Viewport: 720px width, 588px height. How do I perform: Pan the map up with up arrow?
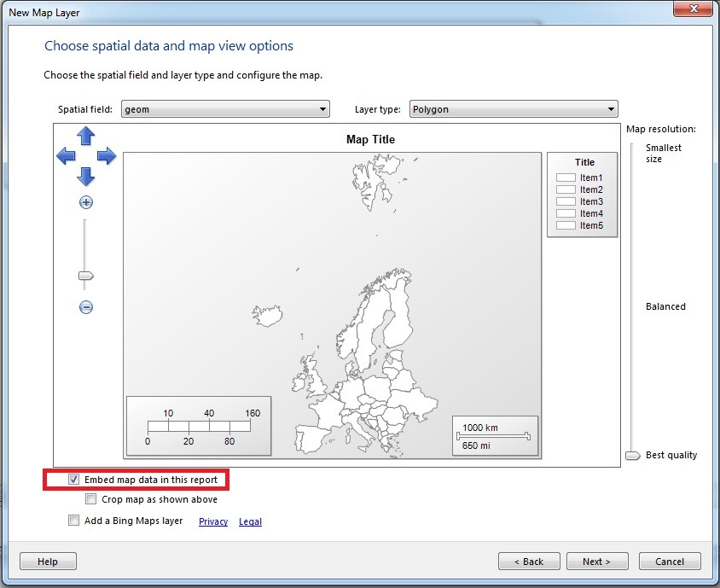pos(86,136)
